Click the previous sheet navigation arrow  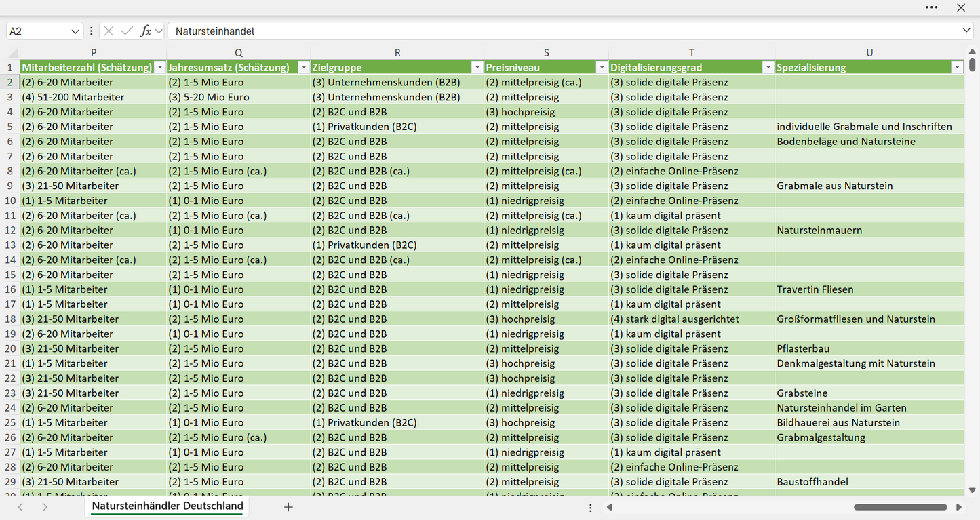20,507
